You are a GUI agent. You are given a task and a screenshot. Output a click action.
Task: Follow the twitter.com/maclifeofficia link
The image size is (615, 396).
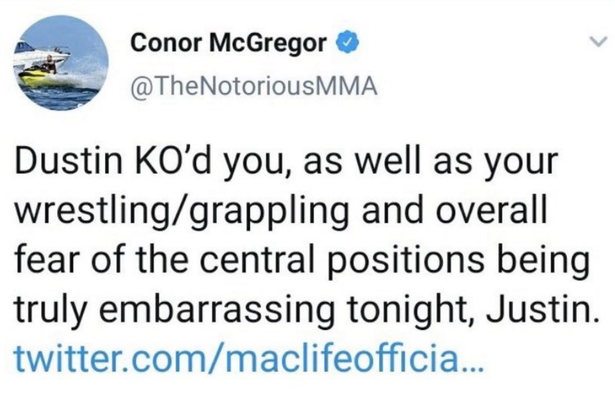click(x=249, y=358)
